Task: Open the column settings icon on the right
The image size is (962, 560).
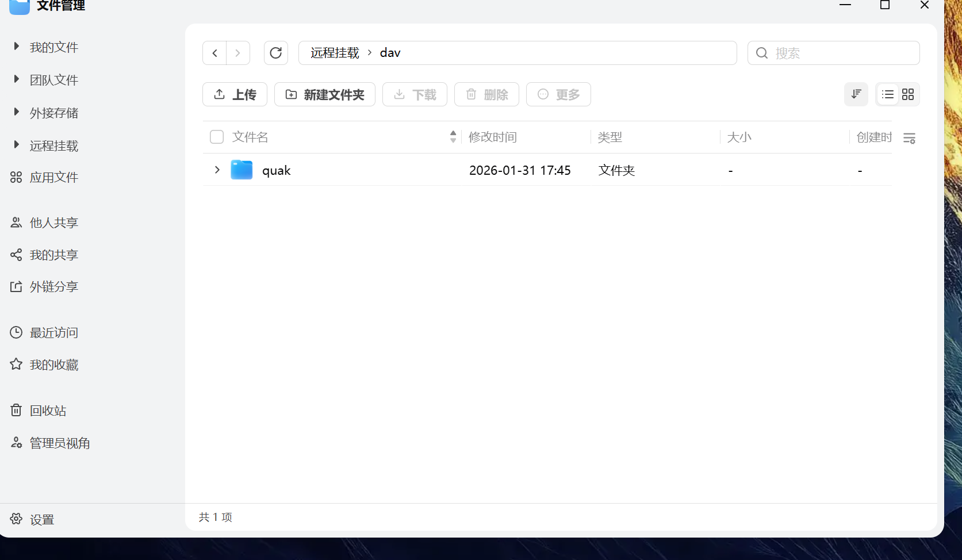Action: [x=909, y=138]
